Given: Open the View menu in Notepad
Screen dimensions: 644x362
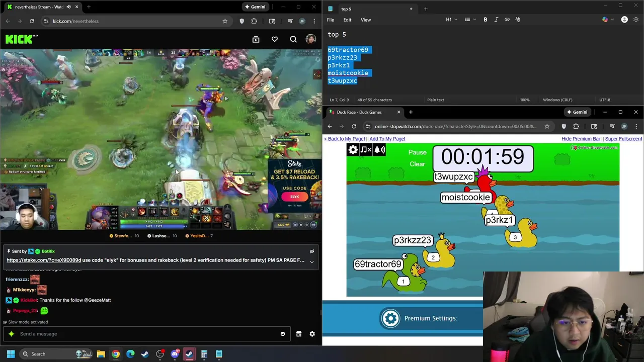Looking at the screenshot, I should (x=366, y=20).
